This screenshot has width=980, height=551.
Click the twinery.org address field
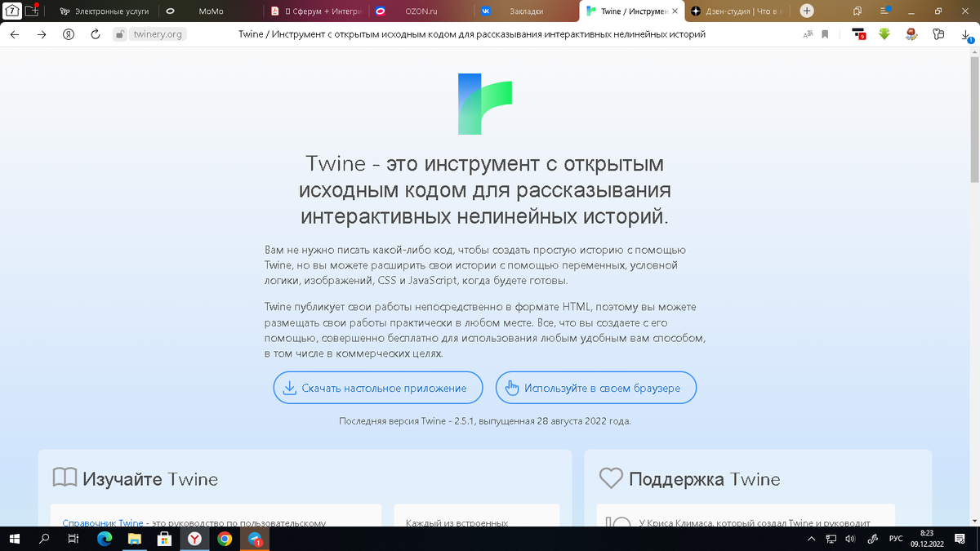(158, 34)
